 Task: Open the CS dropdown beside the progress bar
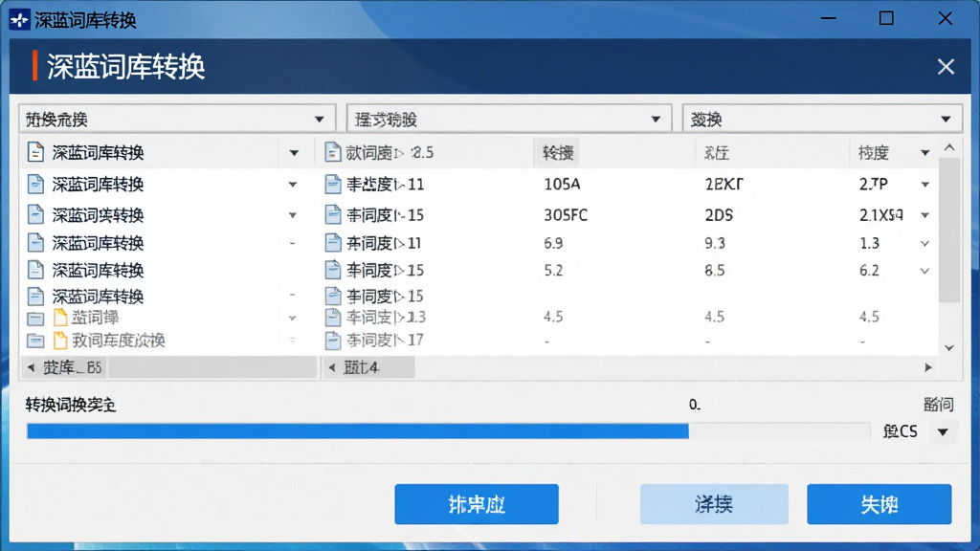(943, 431)
